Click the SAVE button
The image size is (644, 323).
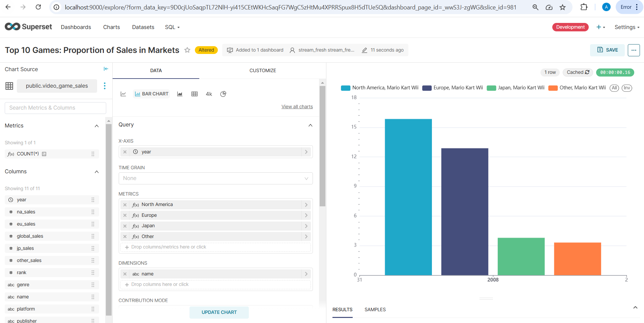coord(607,50)
